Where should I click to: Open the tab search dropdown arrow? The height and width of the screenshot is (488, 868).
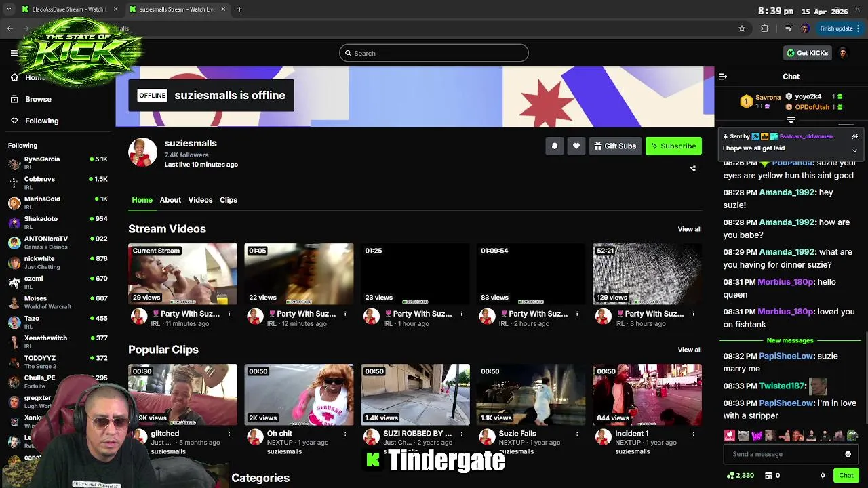tap(8, 9)
